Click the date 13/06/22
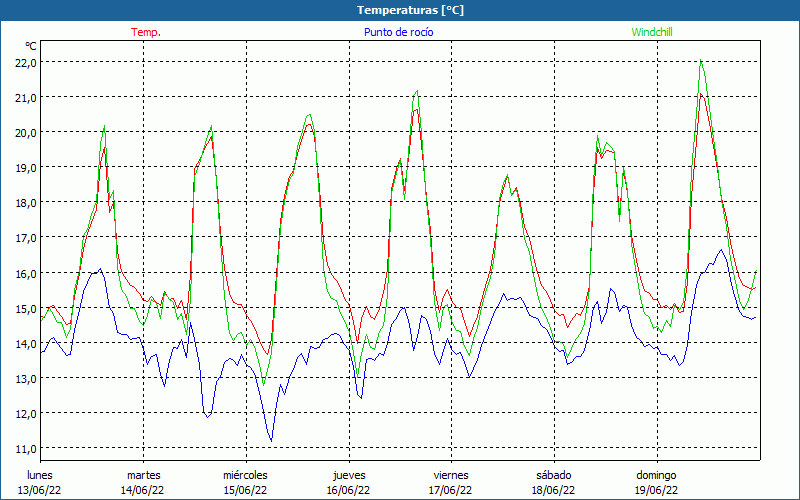800x500 pixels. tap(40, 490)
